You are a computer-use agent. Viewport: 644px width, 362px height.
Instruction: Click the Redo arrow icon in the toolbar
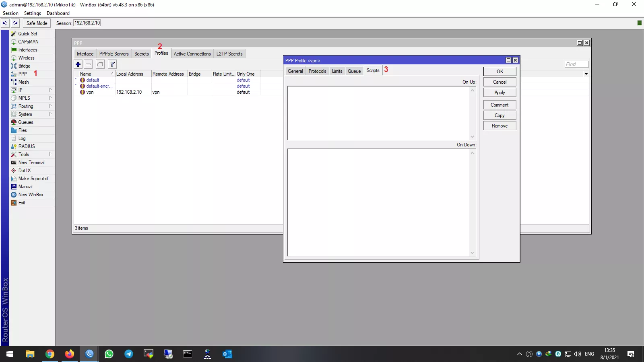click(15, 23)
